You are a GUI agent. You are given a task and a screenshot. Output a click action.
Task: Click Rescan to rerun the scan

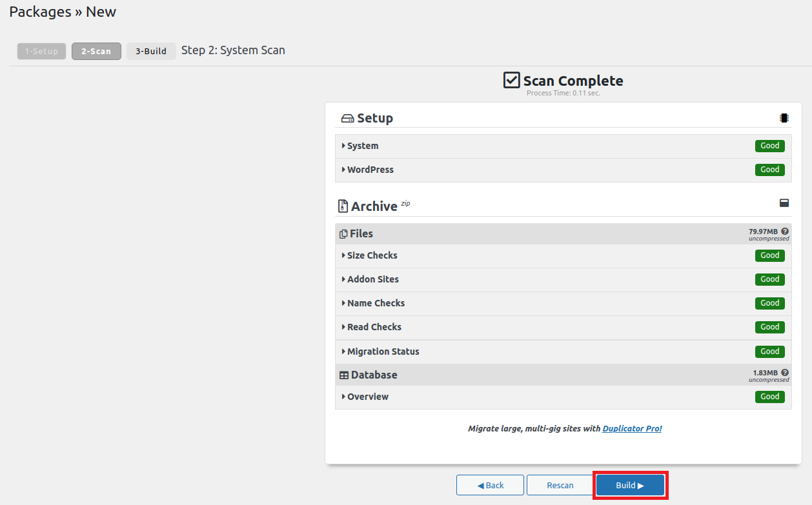pos(560,485)
